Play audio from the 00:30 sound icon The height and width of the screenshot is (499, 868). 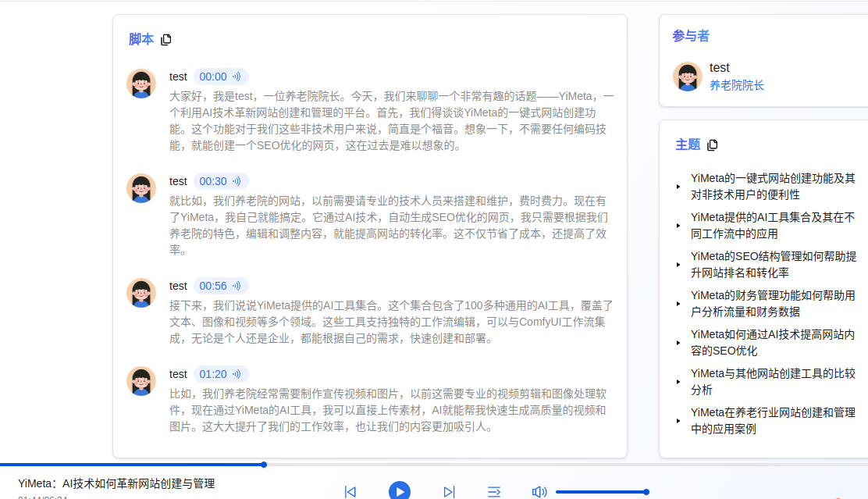(x=237, y=181)
